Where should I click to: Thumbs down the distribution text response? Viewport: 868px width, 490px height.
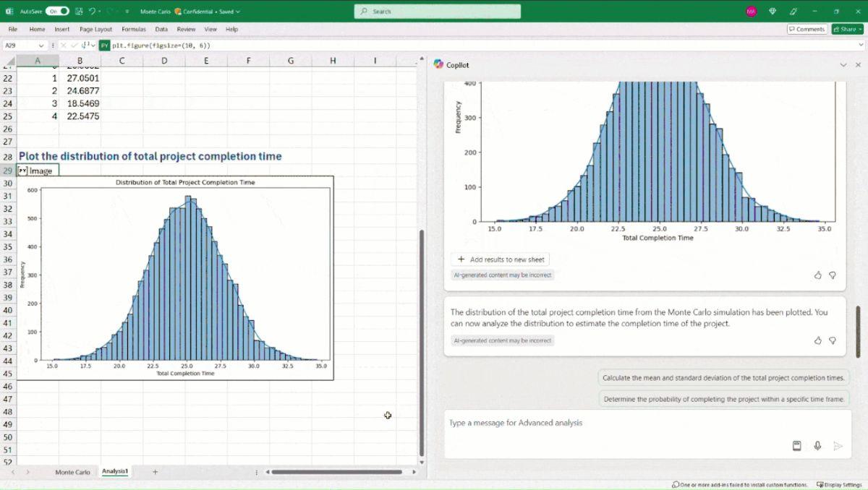tap(833, 340)
